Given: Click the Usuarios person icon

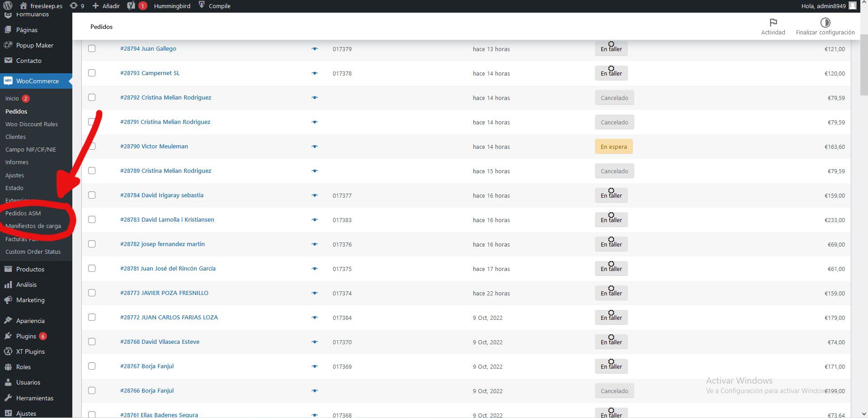Looking at the screenshot, I should coord(8,382).
